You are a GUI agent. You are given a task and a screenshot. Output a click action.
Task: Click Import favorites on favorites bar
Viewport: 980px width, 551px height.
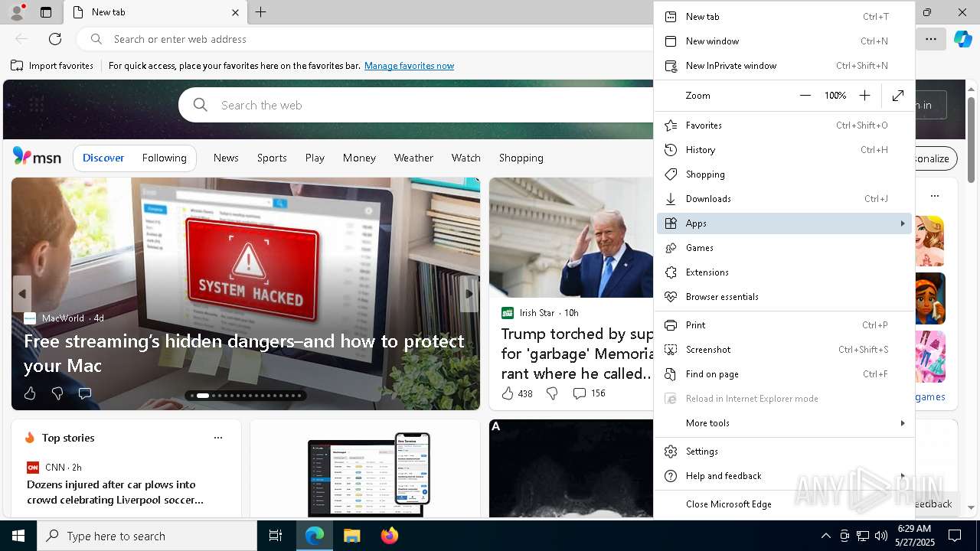pyautogui.click(x=52, y=66)
